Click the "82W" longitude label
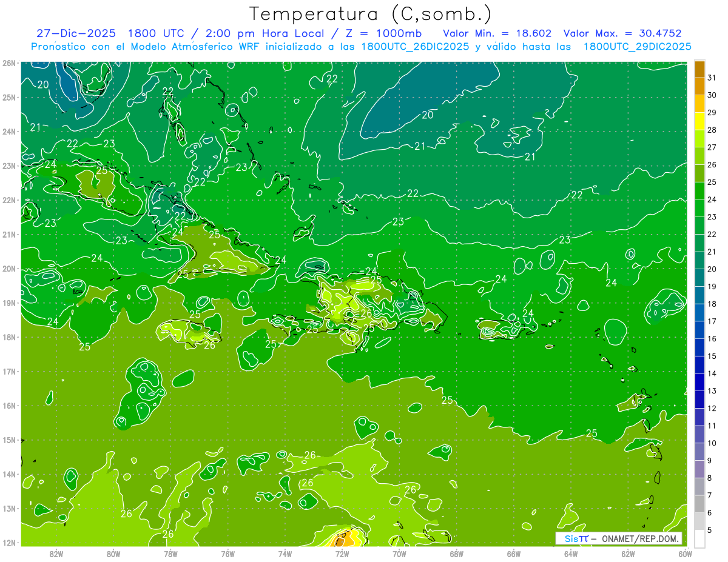Image resolution: width=728 pixels, height=562 pixels. pos(56,554)
